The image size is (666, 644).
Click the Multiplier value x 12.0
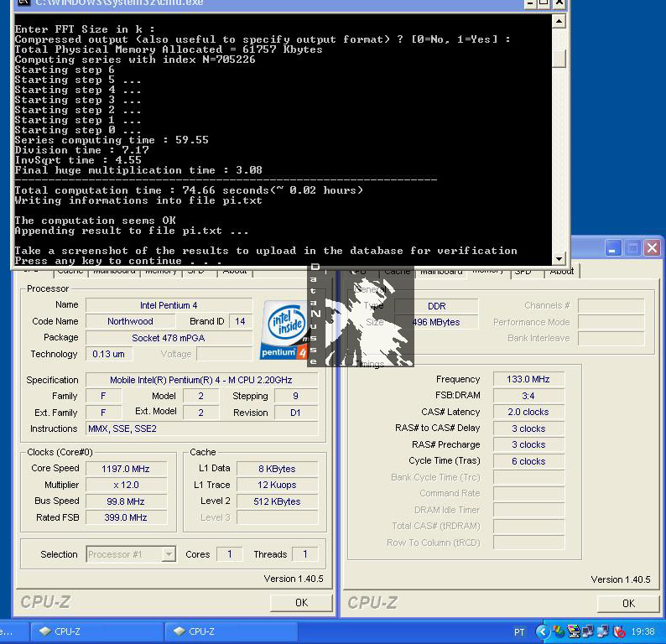[x=126, y=485]
